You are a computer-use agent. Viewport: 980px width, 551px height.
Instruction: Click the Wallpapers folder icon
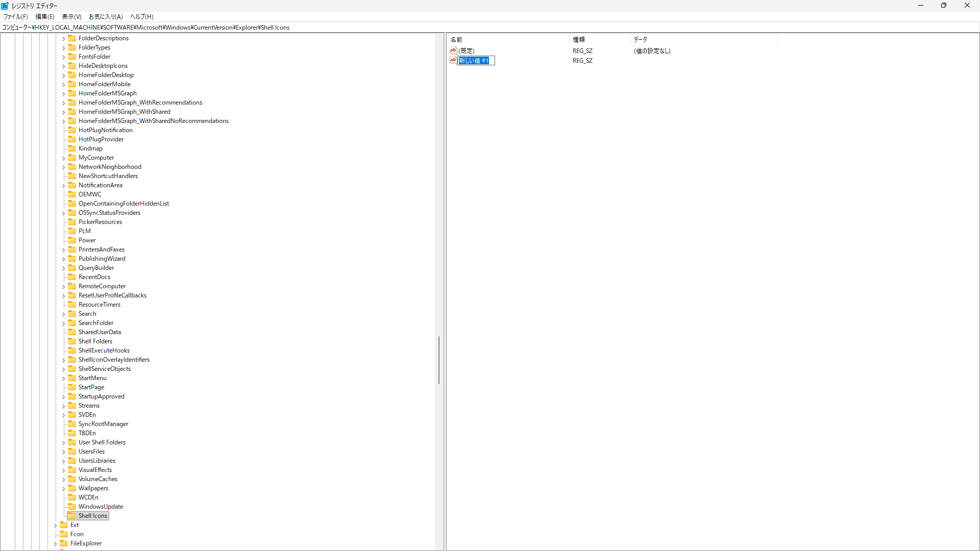(x=72, y=488)
